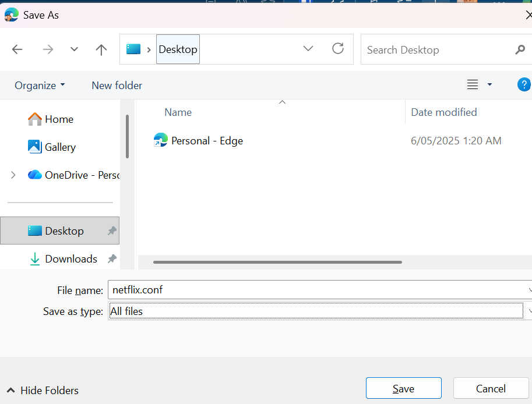Refresh the Desktop folder listing
Screen dimensions: 532x404
coord(338,49)
